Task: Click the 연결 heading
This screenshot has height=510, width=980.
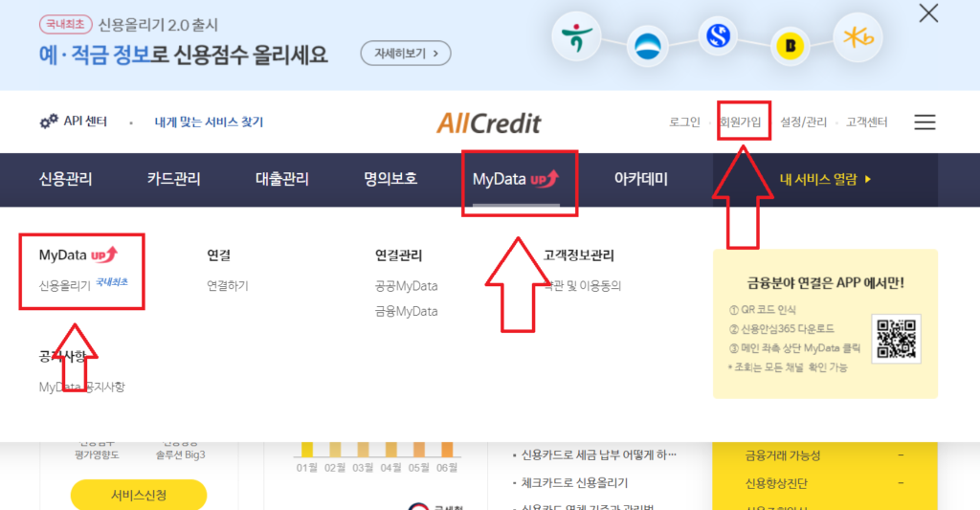Action: point(219,255)
